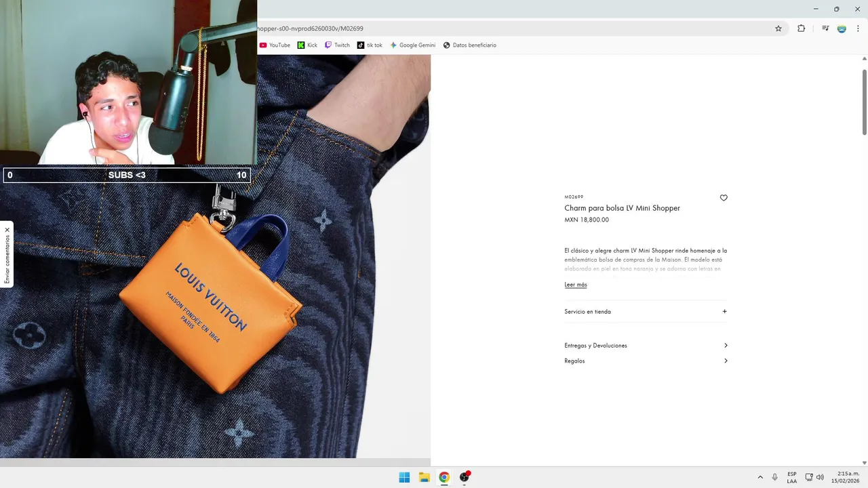The image size is (868, 488).
Task: Open File Explorer from the taskbar
Action: pyautogui.click(x=425, y=477)
